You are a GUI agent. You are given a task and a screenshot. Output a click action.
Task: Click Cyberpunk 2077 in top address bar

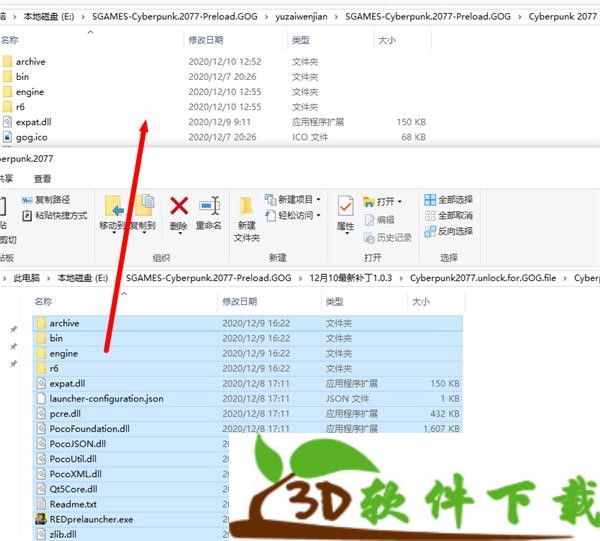tap(562, 16)
